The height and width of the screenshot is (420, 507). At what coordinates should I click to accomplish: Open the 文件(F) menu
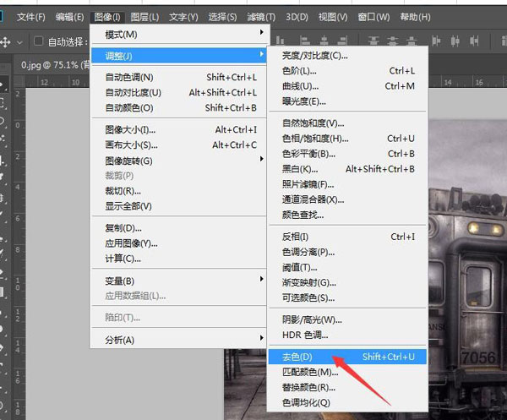pos(31,17)
